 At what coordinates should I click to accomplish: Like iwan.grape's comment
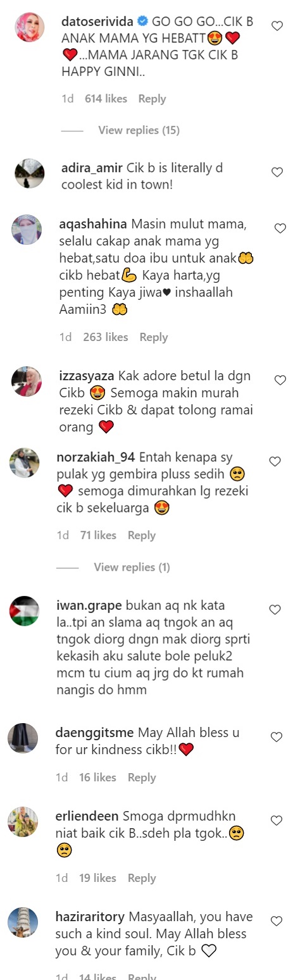(275, 610)
